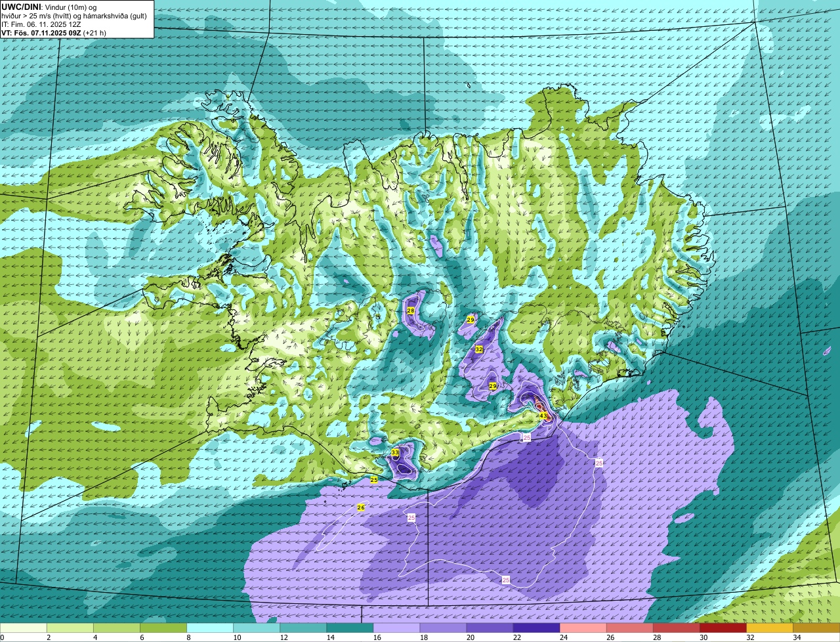Select the yellow gust label 32
Viewport: 840px width, 642px height.
tap(479, 349)
